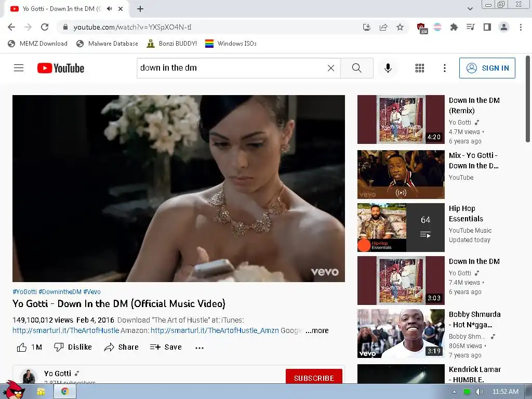Go back to the previous page
Viewport: 532px width, 399px height.
coord(11,27)
